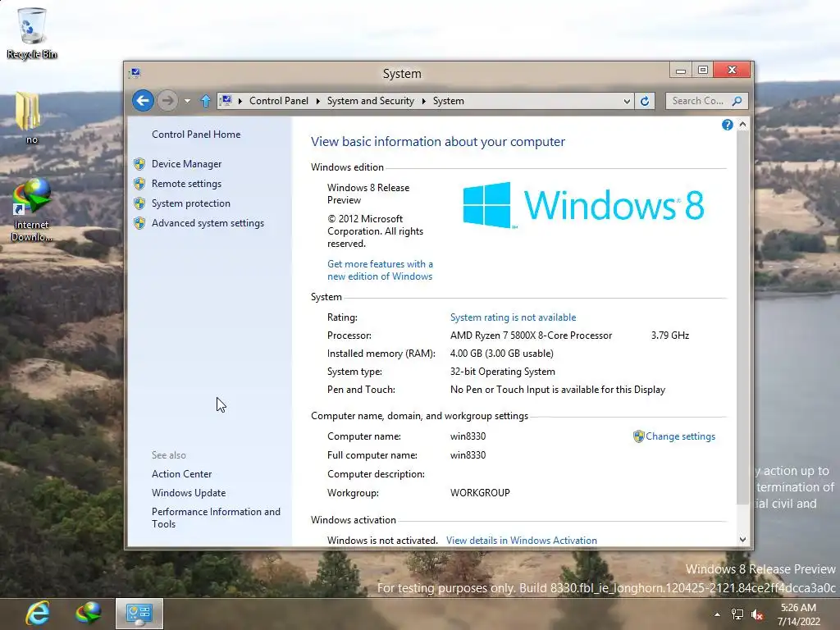Click shield icon next to Change settings
The height and width of the screenshot is (630, 840).
point(638,436)
